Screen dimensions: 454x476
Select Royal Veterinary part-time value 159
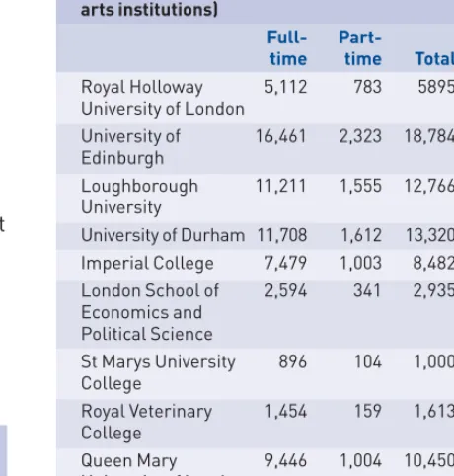click(x=368, y=411)
